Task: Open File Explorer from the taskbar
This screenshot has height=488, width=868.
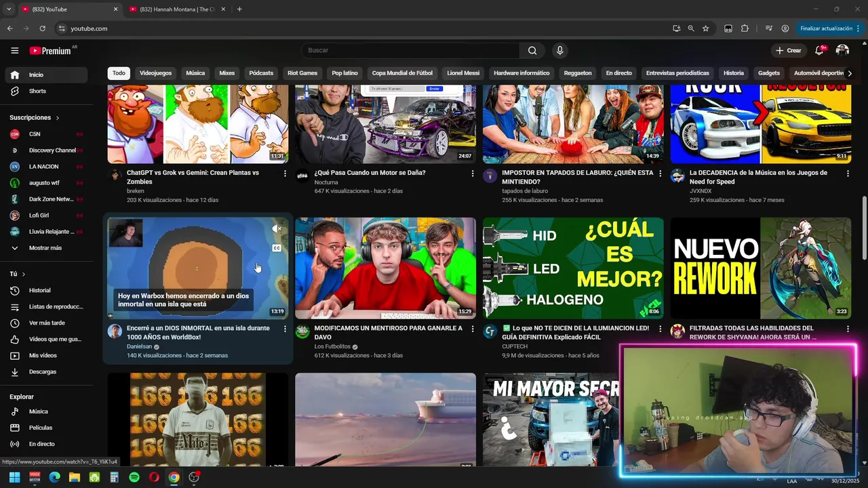Action: click(x=75, y=477)
